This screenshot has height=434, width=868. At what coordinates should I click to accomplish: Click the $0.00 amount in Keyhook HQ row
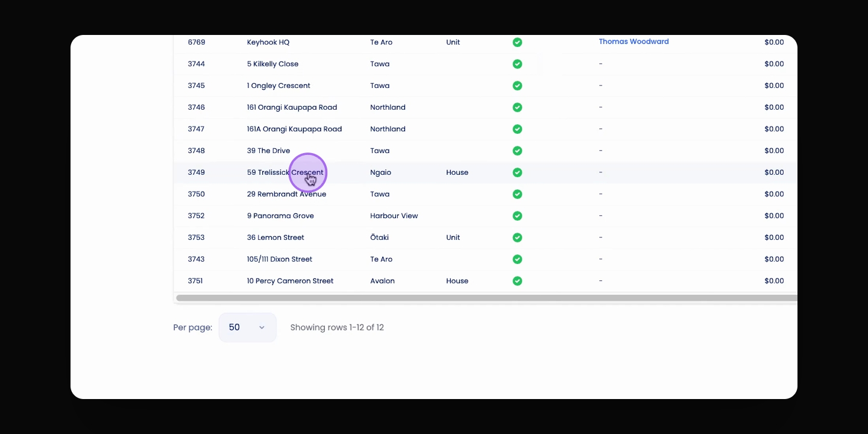tap(774, 42)
